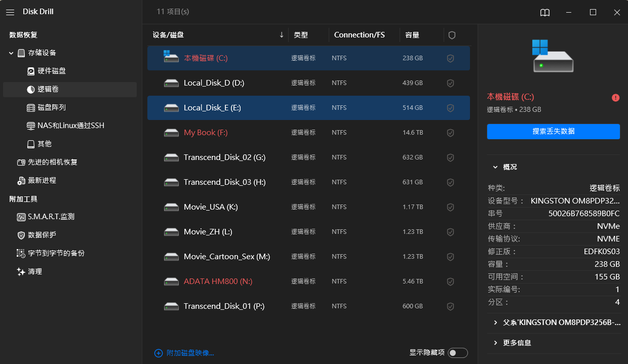Collapse the 存储设备 tree section
628x364 pixels.
point(11,53)
